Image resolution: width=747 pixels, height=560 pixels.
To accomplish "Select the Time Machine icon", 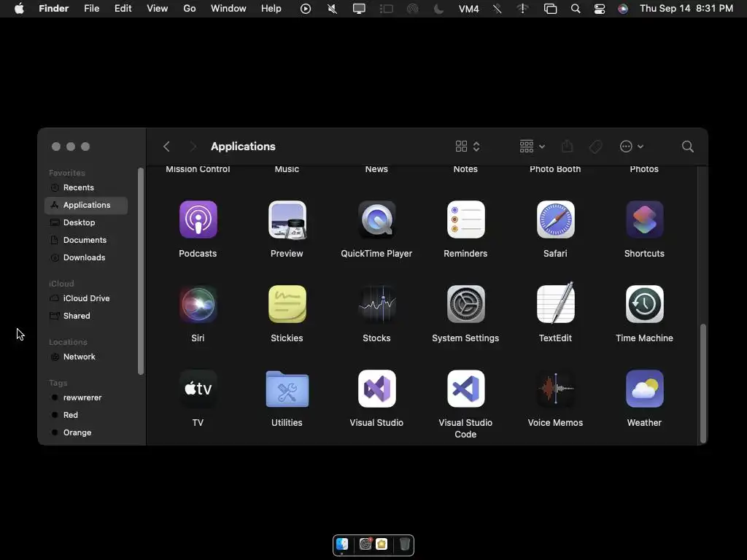I will pyautogui.click(x=645, y=304).
